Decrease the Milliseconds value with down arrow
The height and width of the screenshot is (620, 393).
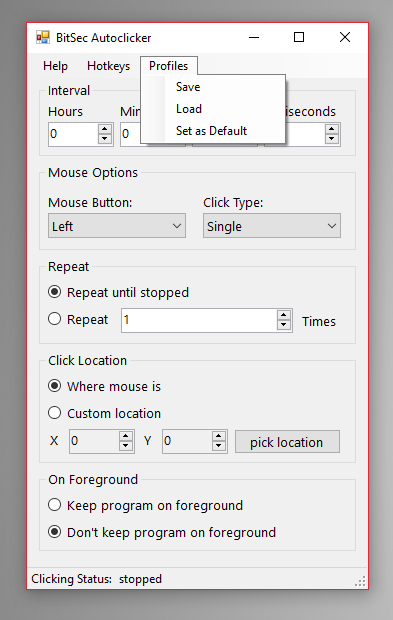click(x=332, y=139)
